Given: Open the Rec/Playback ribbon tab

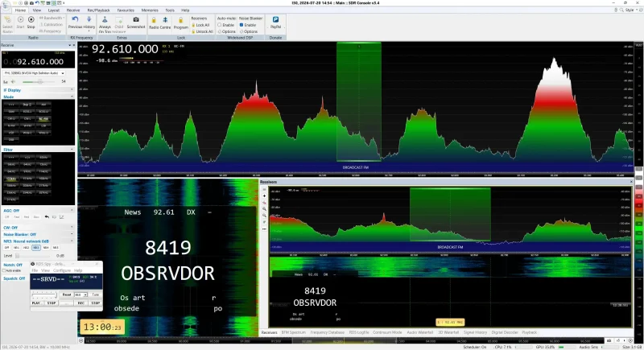Looking at the screenshot, I should 98,10.
